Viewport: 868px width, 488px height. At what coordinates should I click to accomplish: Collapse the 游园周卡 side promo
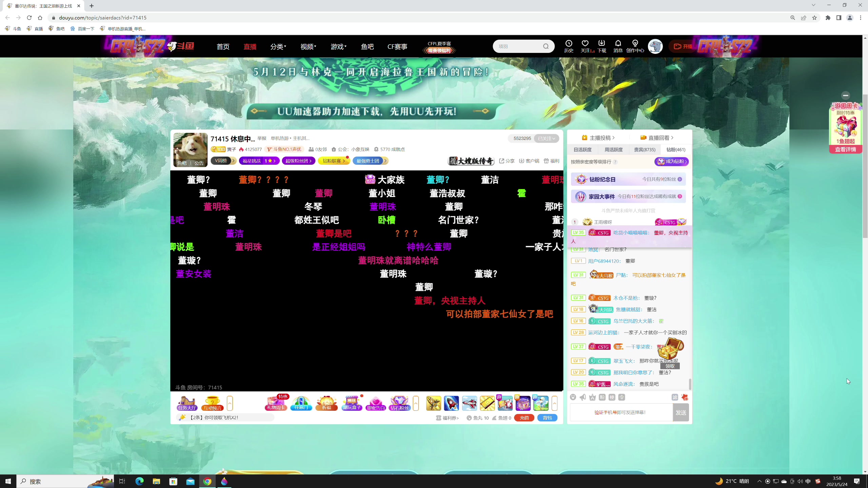pyautogui.click(x=846, y=95)
